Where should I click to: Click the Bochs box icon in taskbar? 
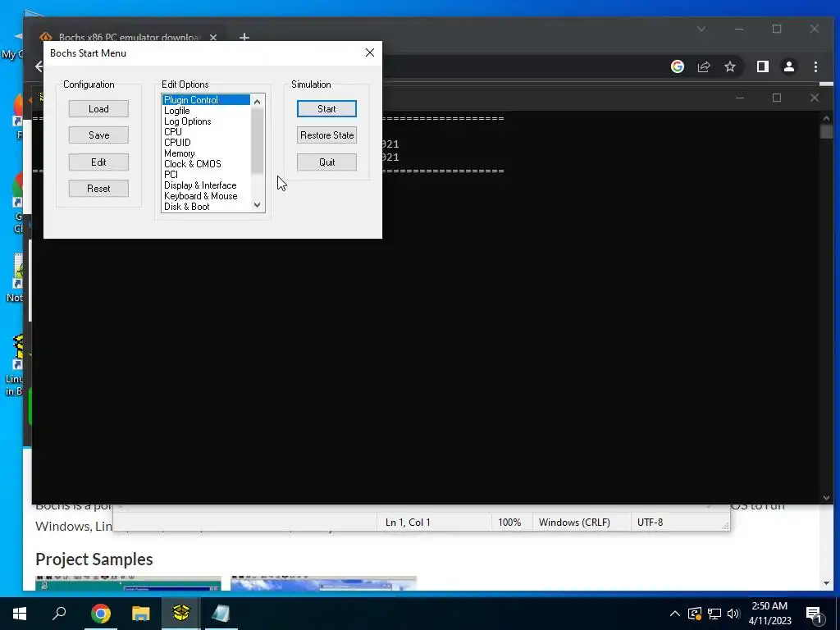click(181, 614)
